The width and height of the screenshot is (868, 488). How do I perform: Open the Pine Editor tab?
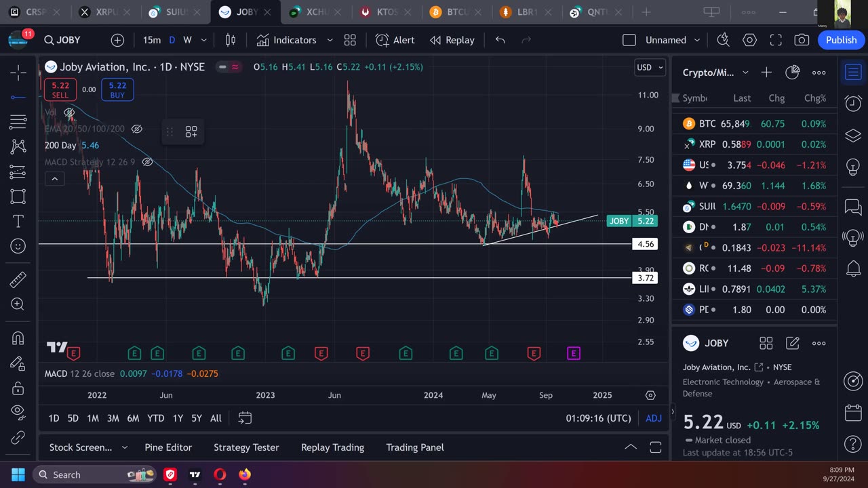(168, 447)
